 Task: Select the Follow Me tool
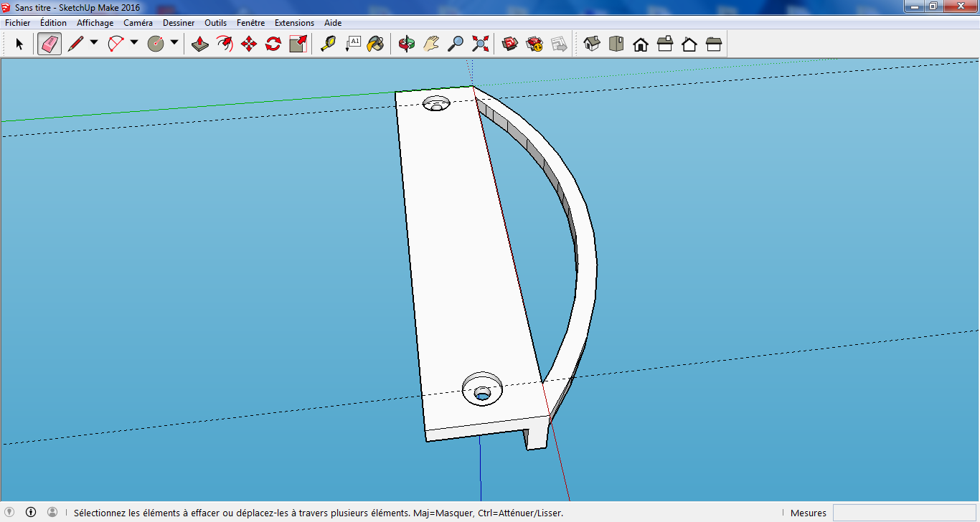tap(225, 44)
